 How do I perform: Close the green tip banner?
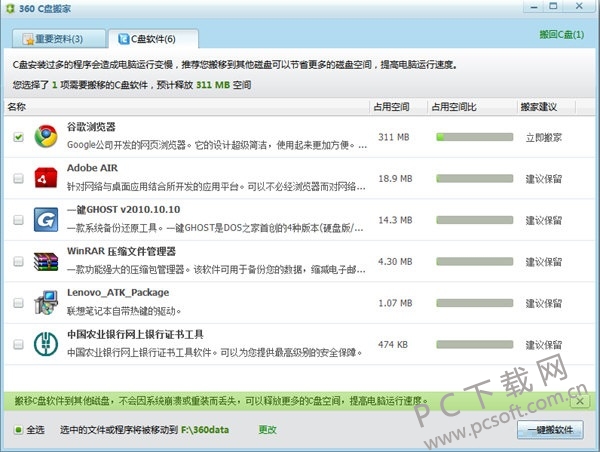tap(580, 401)
